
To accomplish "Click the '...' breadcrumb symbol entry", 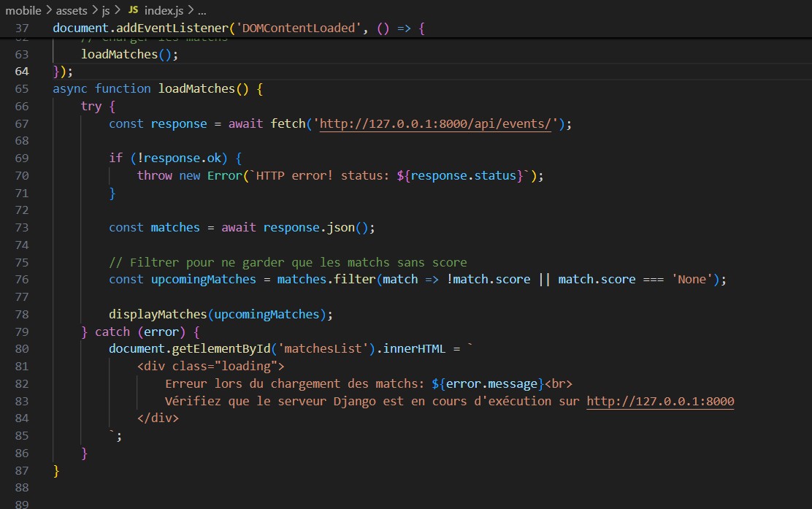I will (202, 10).
